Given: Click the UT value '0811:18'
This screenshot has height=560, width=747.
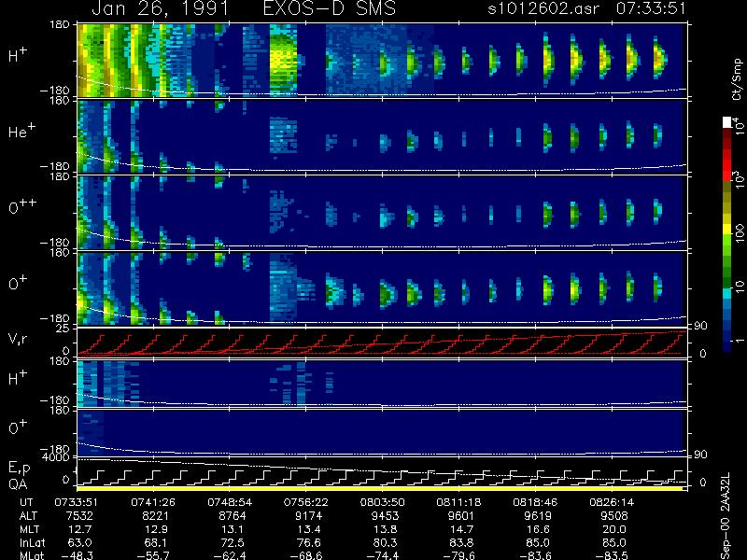Looking at the screenshot, I should tap(458, 502).
